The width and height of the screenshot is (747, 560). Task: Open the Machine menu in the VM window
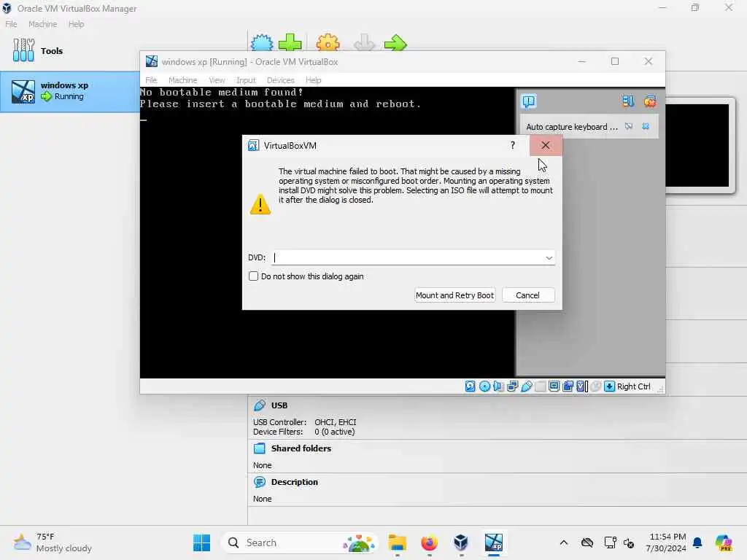(x=182, y=80)
